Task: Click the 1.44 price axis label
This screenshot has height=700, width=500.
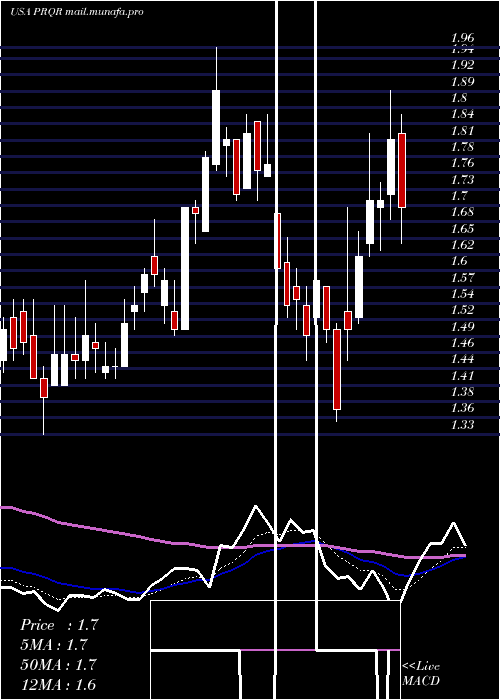Action: (x=462, y=359)
